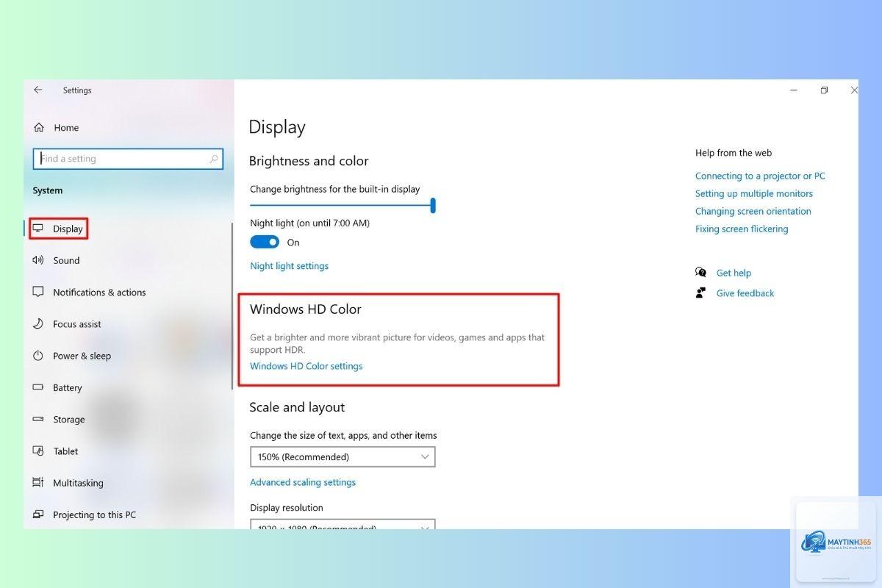Open the Display resolution dropdown
The width and height of the screenshot is (882, 588).
[343, 525]
